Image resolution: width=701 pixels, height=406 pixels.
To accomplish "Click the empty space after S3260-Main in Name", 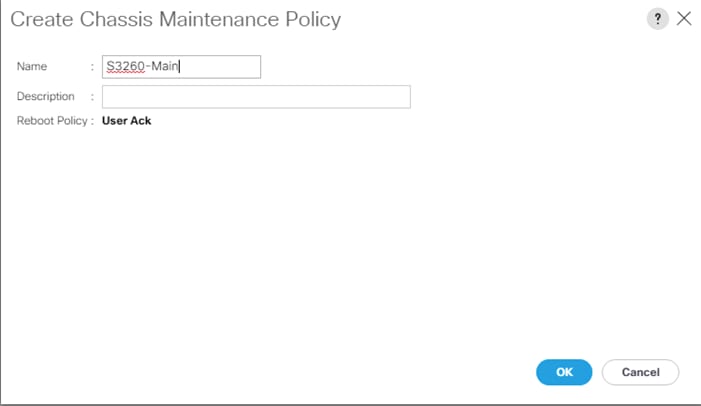I will [219, 67].
